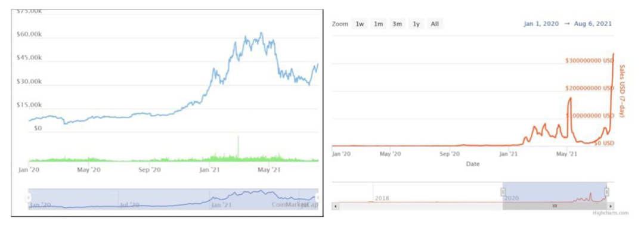644x227 pixels.
Task: Grab the left navigator handle on sales chart
Action: tap(502, 192)
